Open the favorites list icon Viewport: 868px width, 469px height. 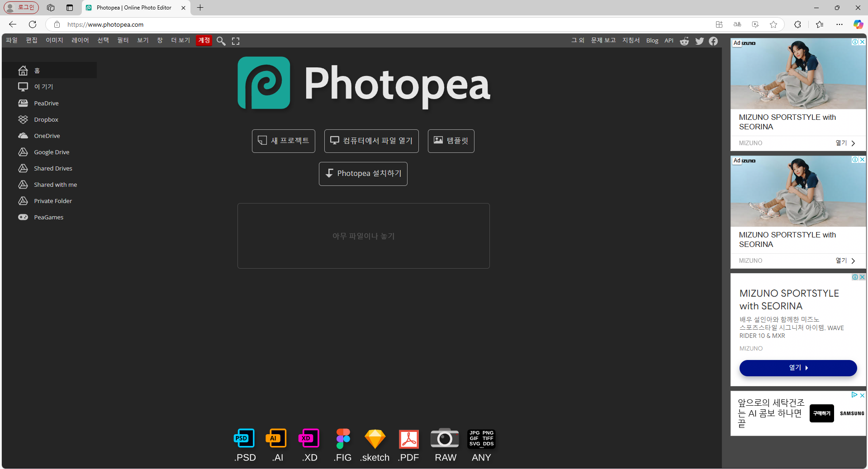[x=820, y=24]
